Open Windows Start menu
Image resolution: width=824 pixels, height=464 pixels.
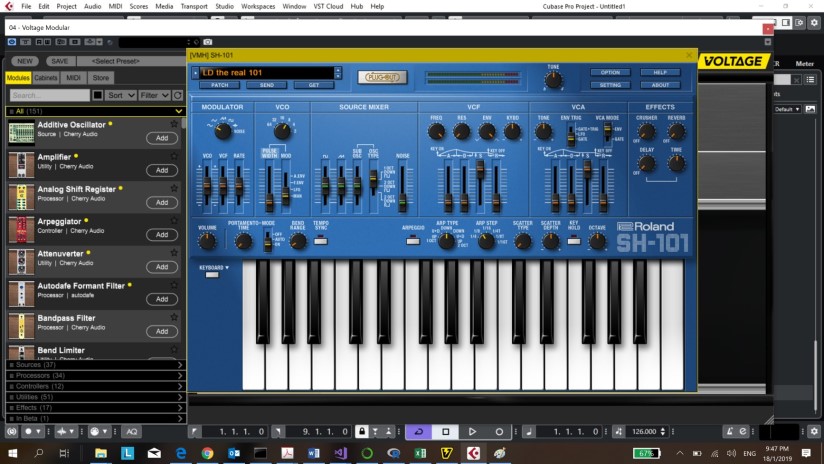tap(12, 452)
